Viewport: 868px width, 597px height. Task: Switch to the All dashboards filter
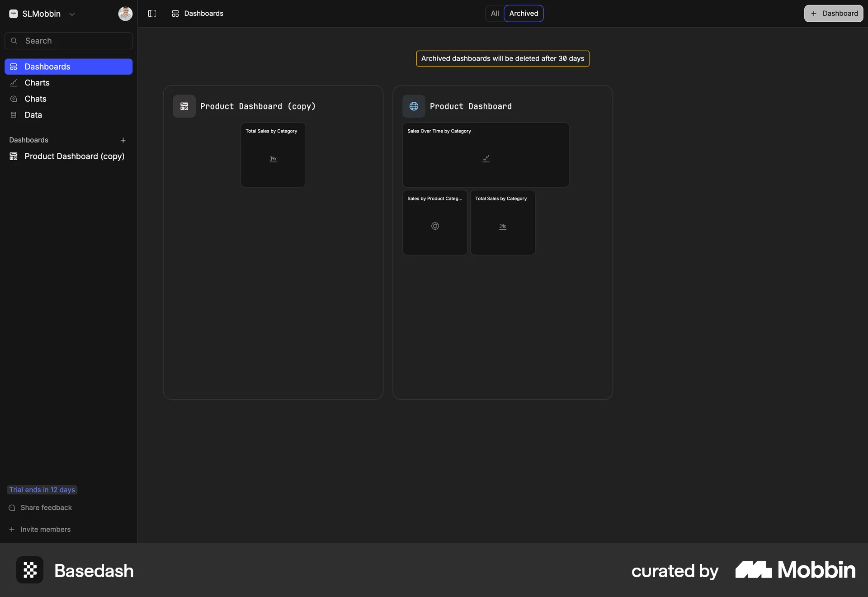(495, 13)
